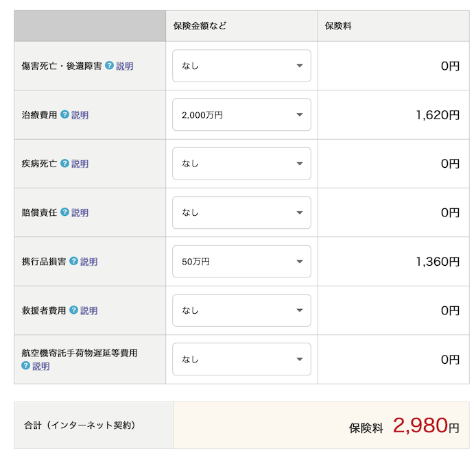
Task: Open 説明 link for 救援者費用
Action: point(89,311)
